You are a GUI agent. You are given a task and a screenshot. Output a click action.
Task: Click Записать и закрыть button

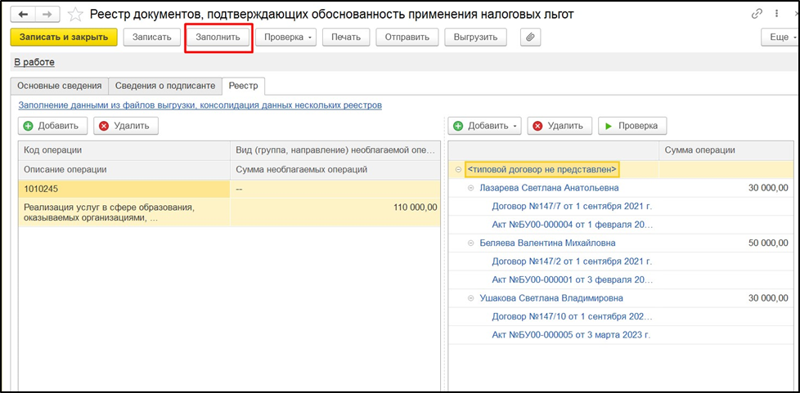click(64, 37)
